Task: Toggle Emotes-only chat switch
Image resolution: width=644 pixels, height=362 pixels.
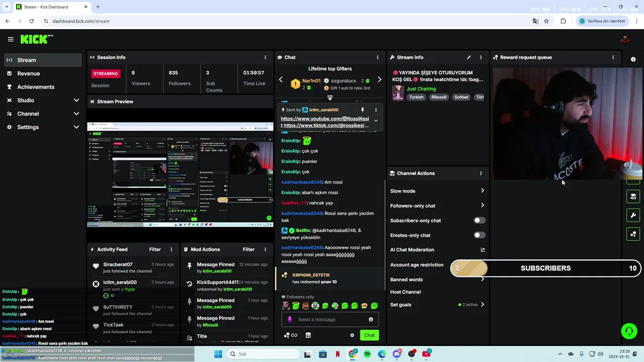Action: click(479, 235)
